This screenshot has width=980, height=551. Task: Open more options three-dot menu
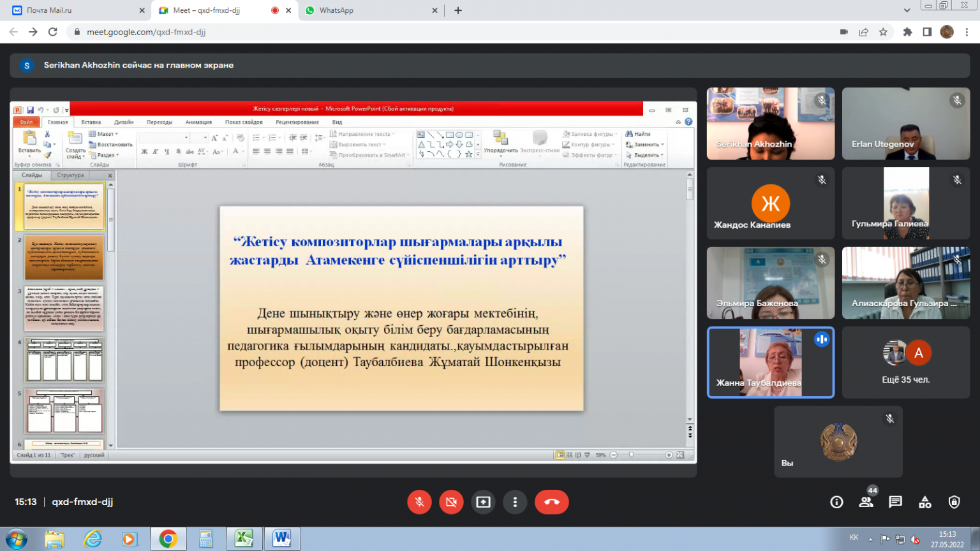click(515, 502)
